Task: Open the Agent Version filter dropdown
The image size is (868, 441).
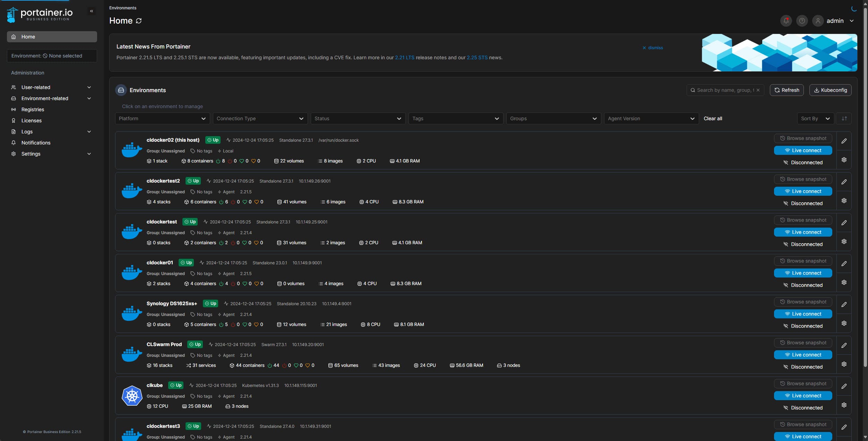Action: pyautogui.click(x=651, y=118)
